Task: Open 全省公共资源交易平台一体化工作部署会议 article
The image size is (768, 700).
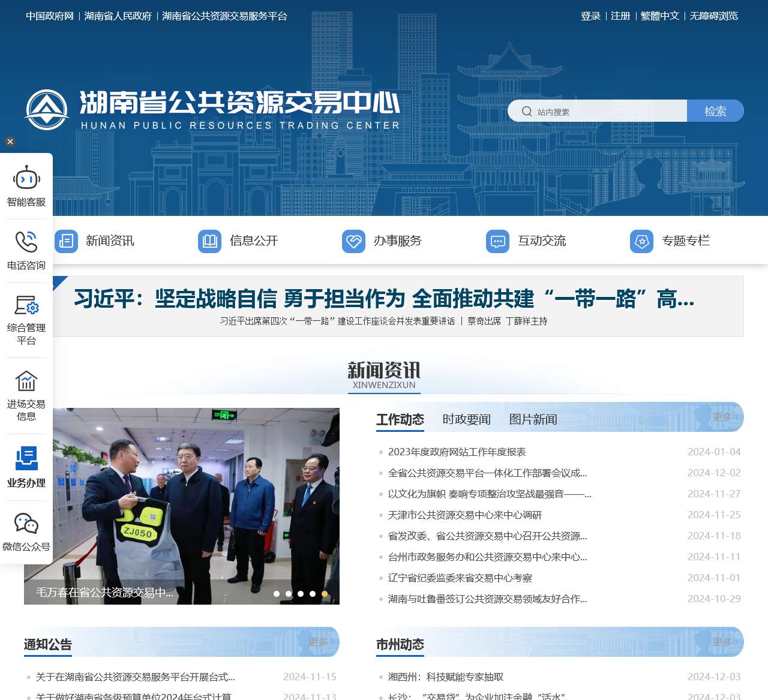Action: tap(488, 473)
